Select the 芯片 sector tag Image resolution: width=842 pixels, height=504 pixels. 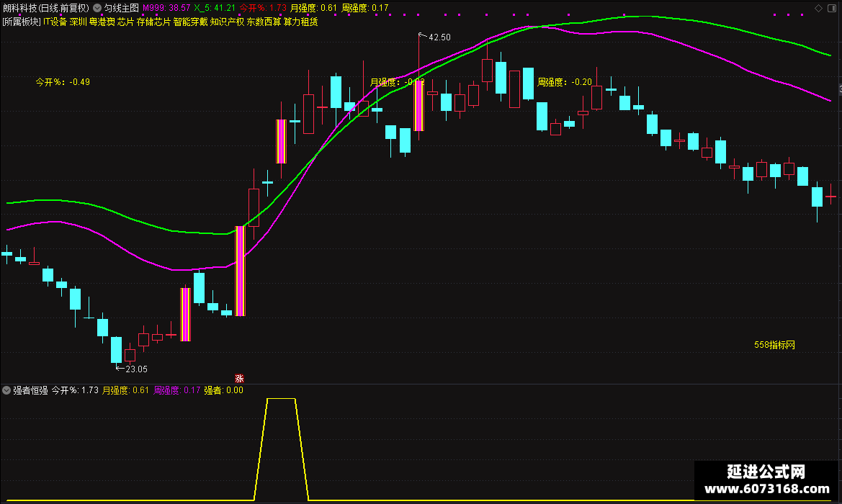click(x=125, y=22)
